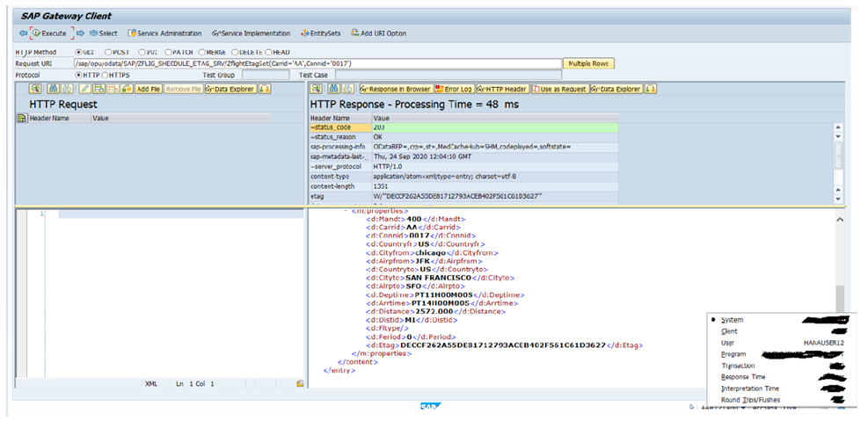Select the POST method radio button
This screenshot has height=421, width=868.
[x=108, y=52]
